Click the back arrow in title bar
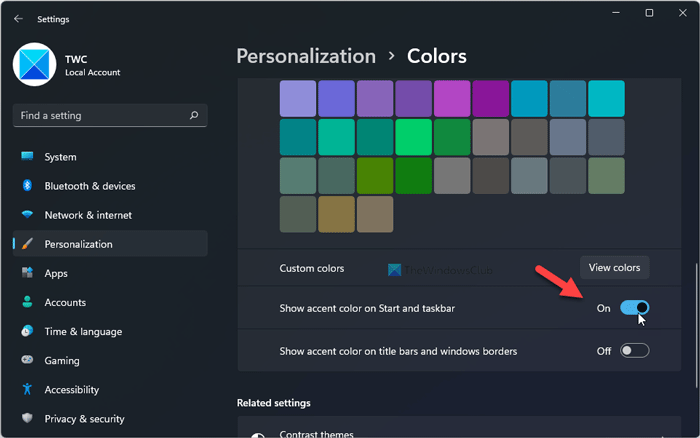 click(x=19, y=18)
